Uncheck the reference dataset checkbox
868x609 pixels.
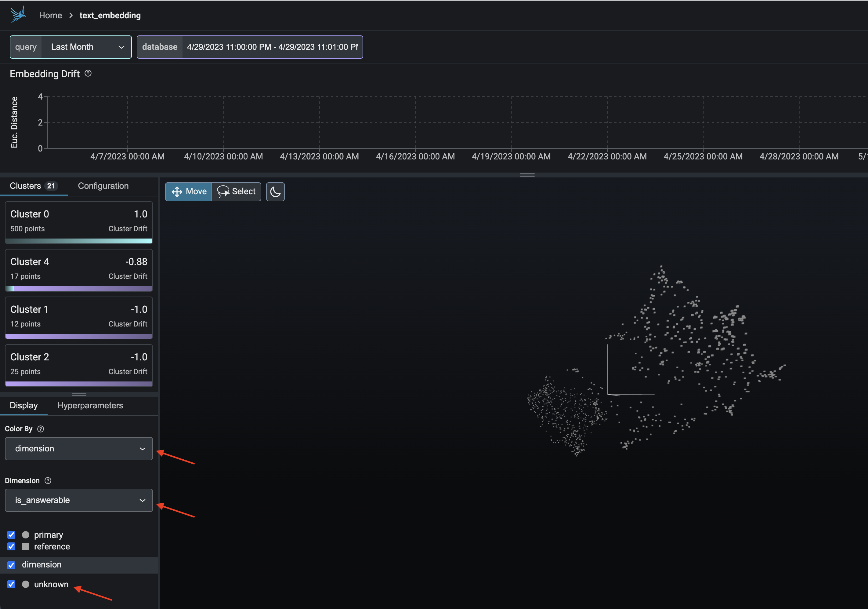(11, 547)
